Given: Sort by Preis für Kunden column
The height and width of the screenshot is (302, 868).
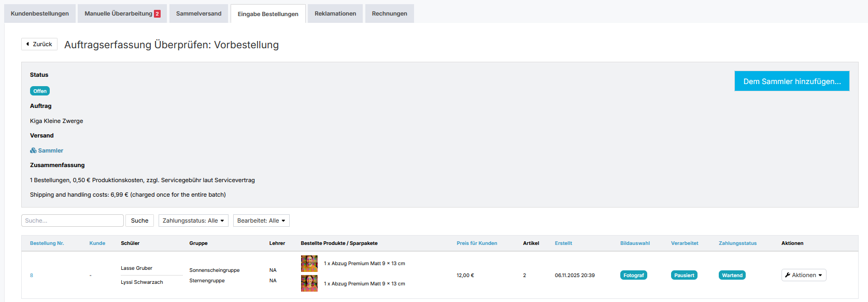Looking at the screenshot, I should 477,243.
